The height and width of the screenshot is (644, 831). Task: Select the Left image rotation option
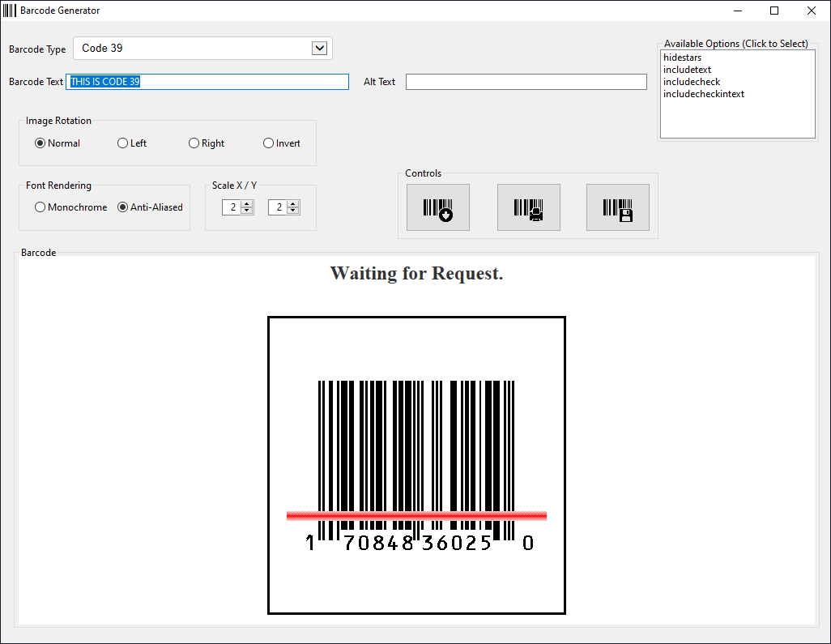click(x=123, y=143)
